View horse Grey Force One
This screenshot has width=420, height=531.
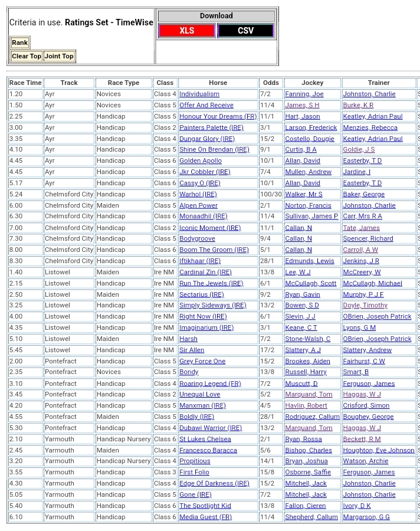click(x=202, y=362)
